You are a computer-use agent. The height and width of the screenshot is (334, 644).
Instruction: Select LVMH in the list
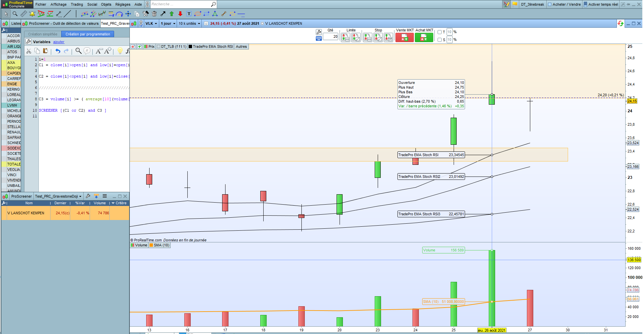pyautogui.click(x=12, y=105)
